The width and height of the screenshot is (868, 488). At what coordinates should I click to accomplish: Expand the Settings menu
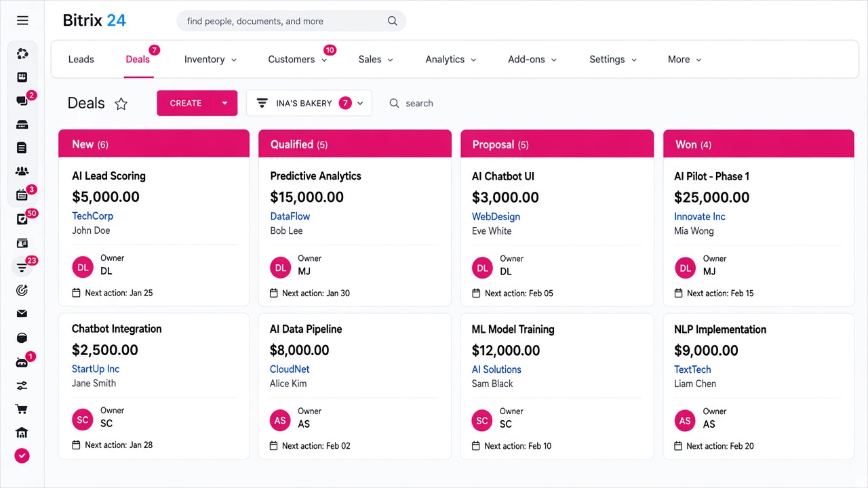pyautogui.click(x=613, y=60)
